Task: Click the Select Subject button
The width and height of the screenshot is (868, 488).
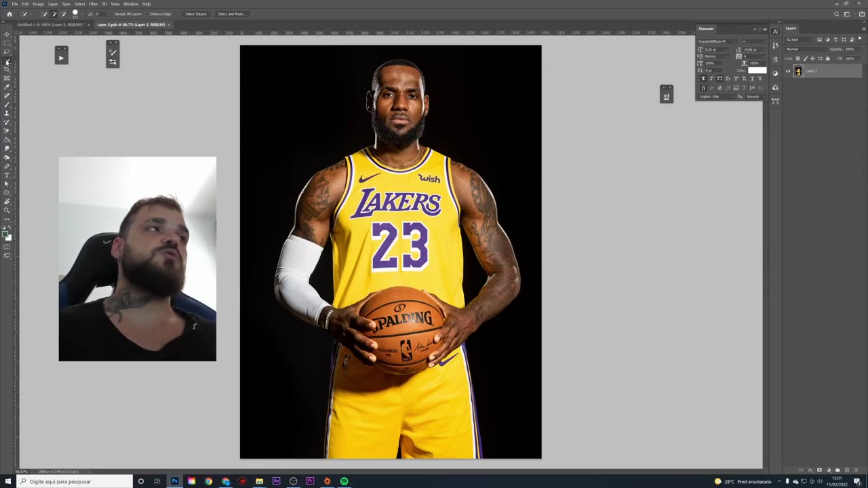Action: coord(196,14)
